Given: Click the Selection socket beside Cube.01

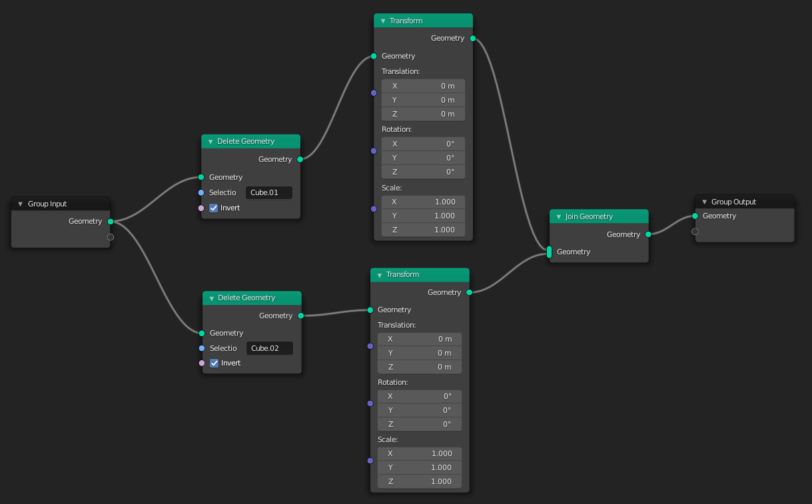Looking at the screenshot, I should point(201,192).
